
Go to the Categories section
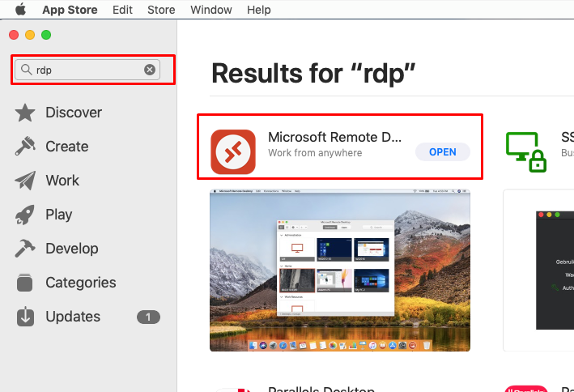pyautogui.click(x=80, y=283)
